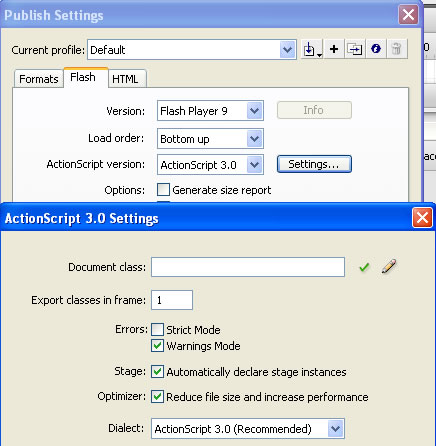
Task: Click the Duplicate profile icon
Action: 354,49
